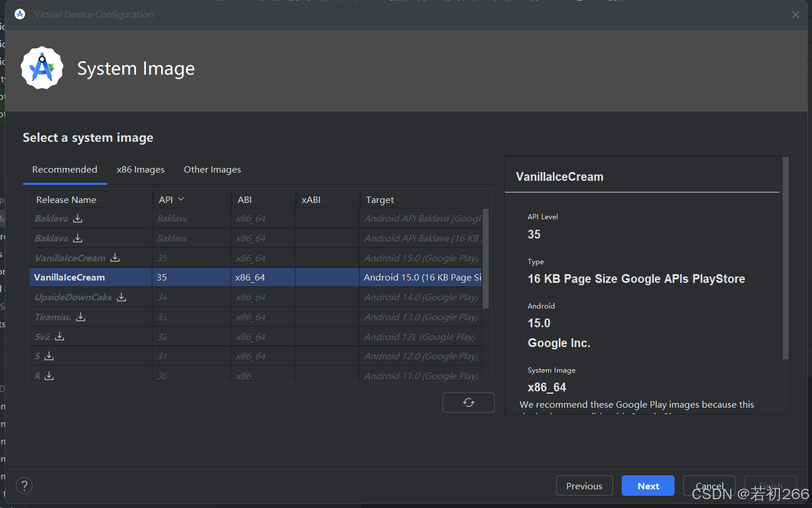Click x86_64 System Image value in details

tap(547, 387)
